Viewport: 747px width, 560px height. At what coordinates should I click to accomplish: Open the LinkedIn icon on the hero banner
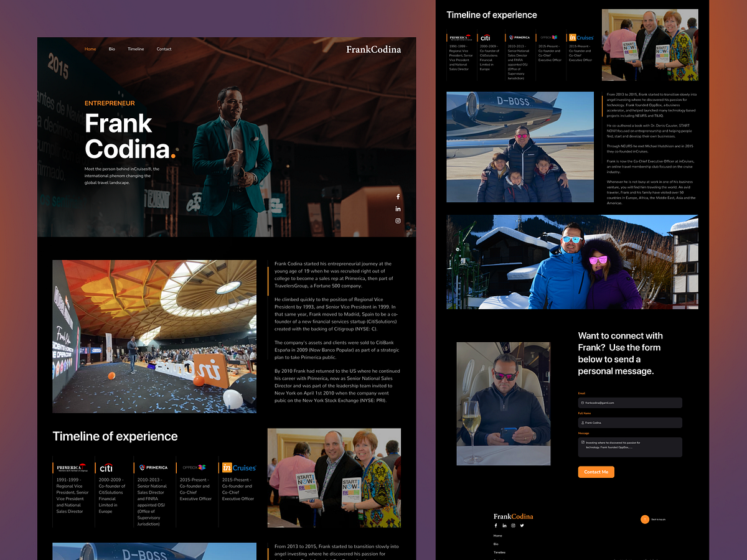[x=398, y=208]
